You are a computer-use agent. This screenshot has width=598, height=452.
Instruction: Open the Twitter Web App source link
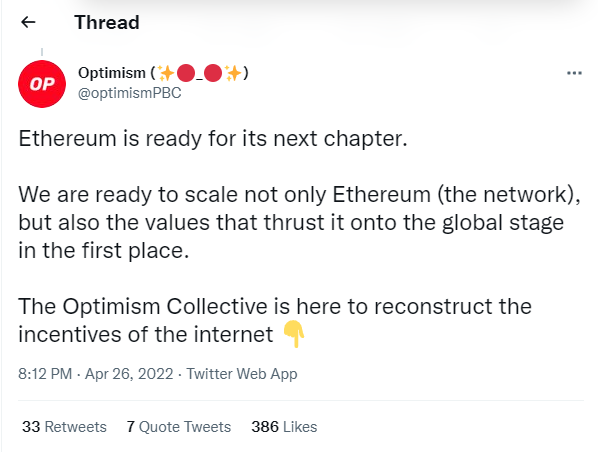click(242, 374)
